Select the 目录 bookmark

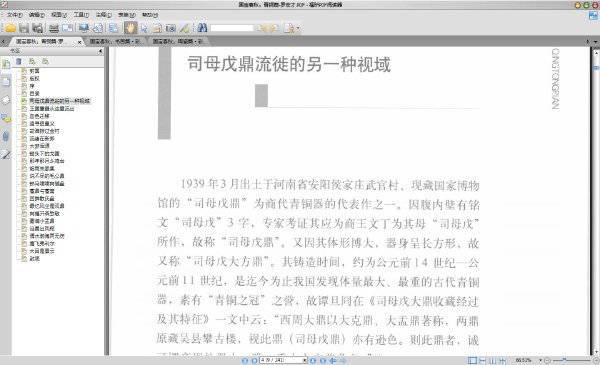pyautogui.click(x=34, y=93)
